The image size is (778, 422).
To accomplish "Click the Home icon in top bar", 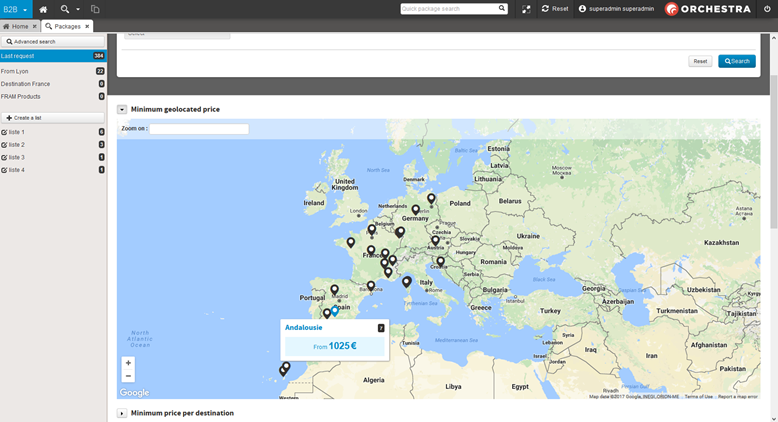I will pyautogui.click(x=43, y=9).
